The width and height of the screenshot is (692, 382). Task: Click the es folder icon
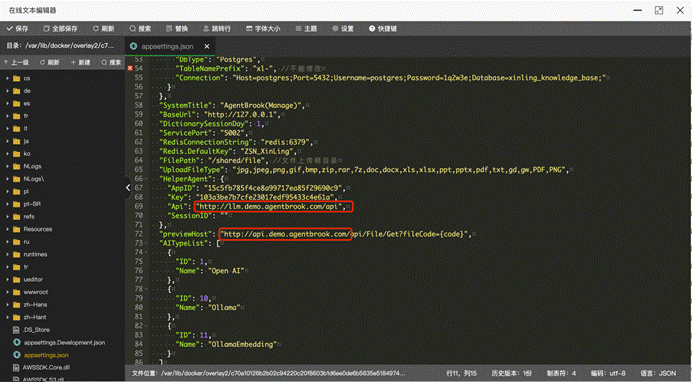tap(17, 104)
